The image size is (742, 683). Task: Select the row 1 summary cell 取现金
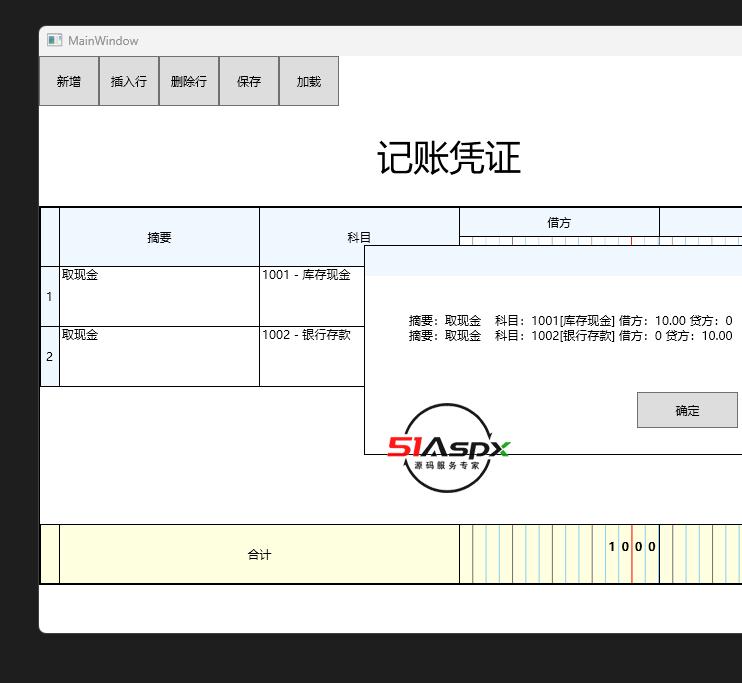[x=159, y=296]
